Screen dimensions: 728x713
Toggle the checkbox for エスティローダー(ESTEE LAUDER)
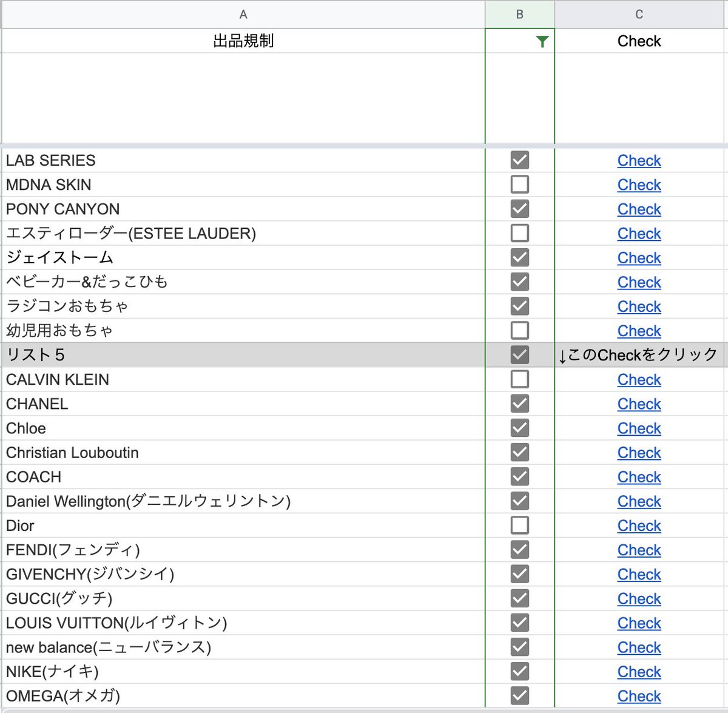click(x=519, y=233)
